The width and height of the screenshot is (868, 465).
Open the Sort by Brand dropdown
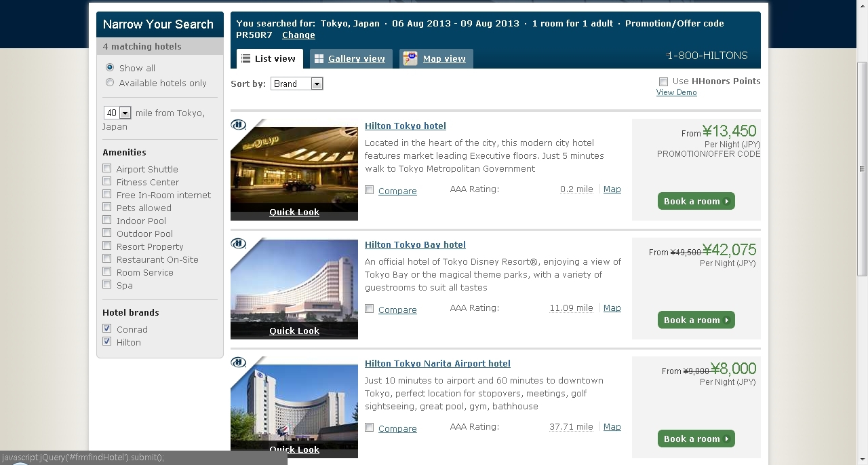(x=297, y=84)
